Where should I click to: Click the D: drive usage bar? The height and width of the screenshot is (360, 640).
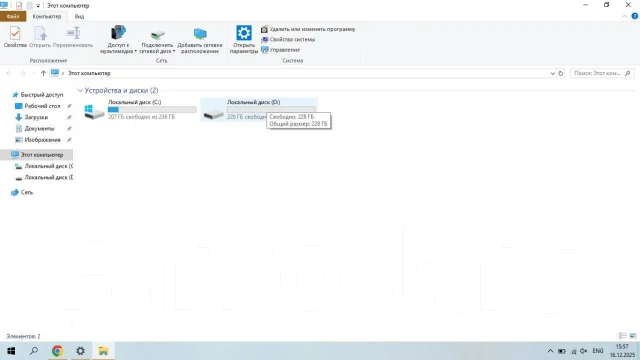tap(271, 109)
